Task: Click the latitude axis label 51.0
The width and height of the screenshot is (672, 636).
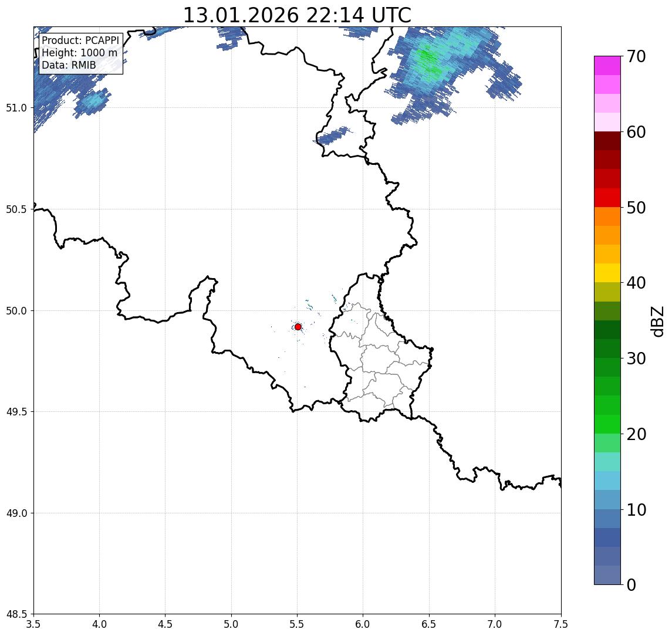Action: click(16, 108)
